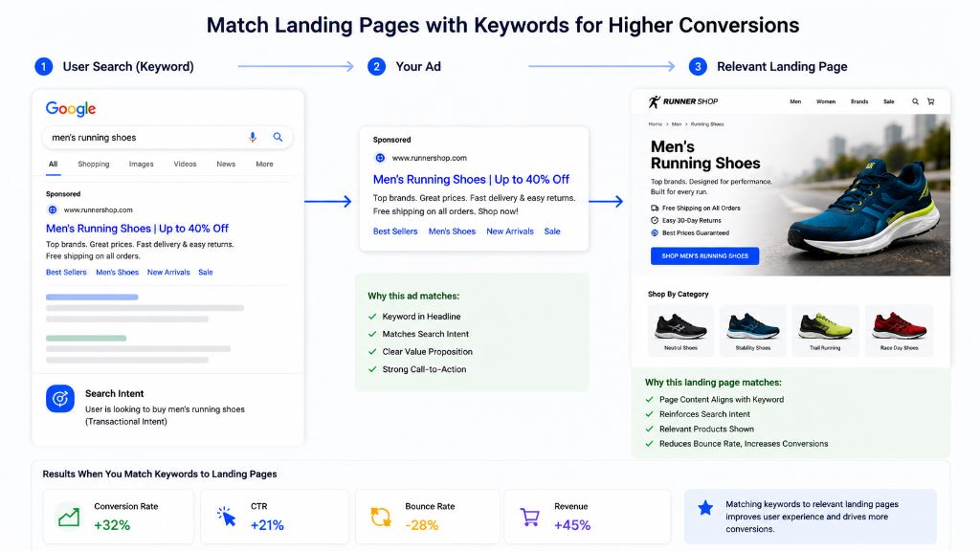The image size is (980, 551).
Task: Switch to the News search tab
Action: [226, 164]
